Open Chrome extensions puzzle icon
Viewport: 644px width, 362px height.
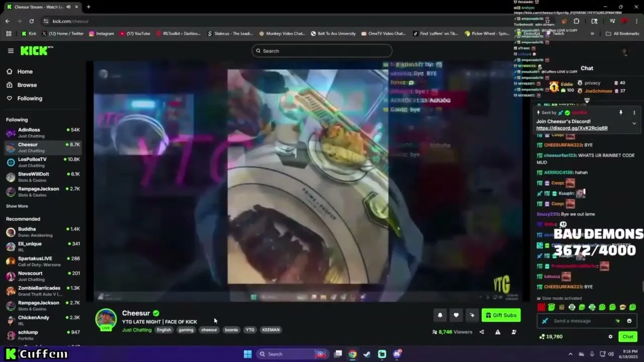tap(577, 21)
